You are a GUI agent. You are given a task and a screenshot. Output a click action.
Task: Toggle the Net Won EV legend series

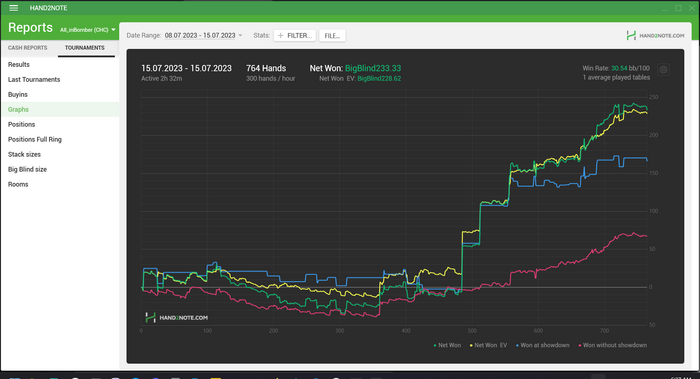[488, 345]
